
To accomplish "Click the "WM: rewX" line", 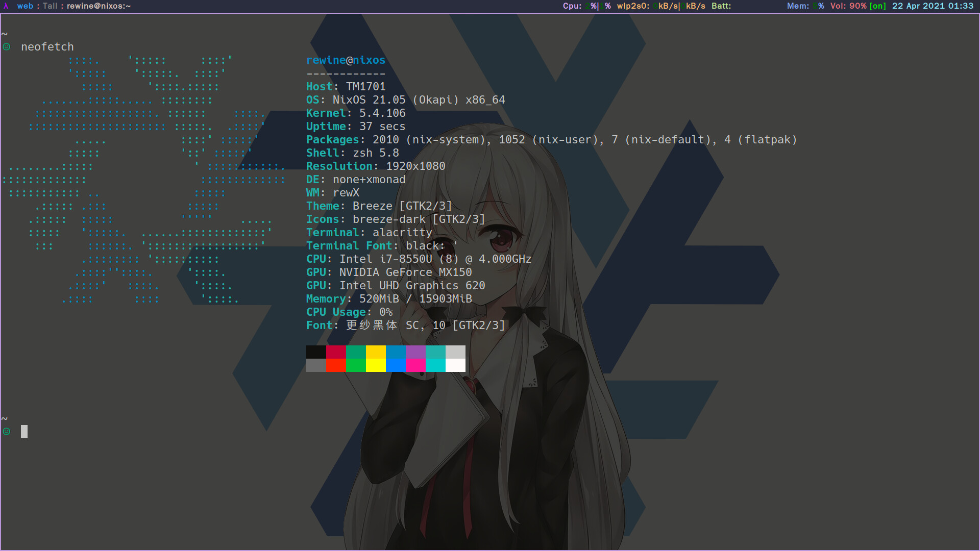I will [333, 193].
